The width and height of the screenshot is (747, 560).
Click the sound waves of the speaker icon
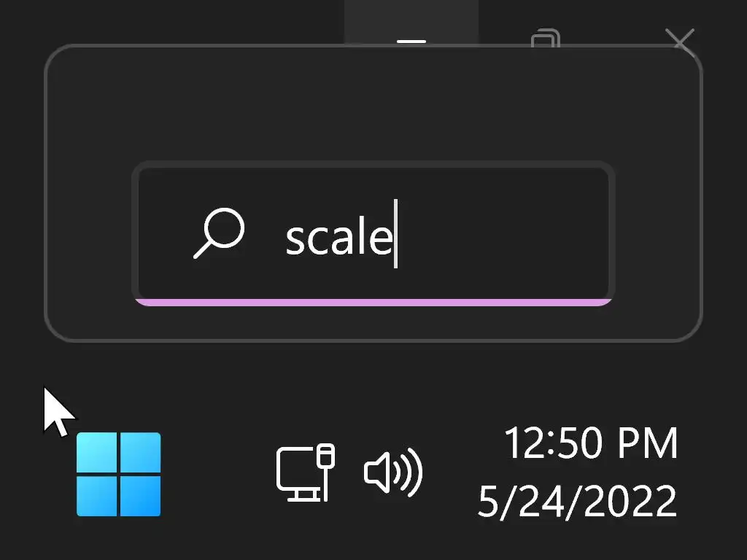point(412,472)
